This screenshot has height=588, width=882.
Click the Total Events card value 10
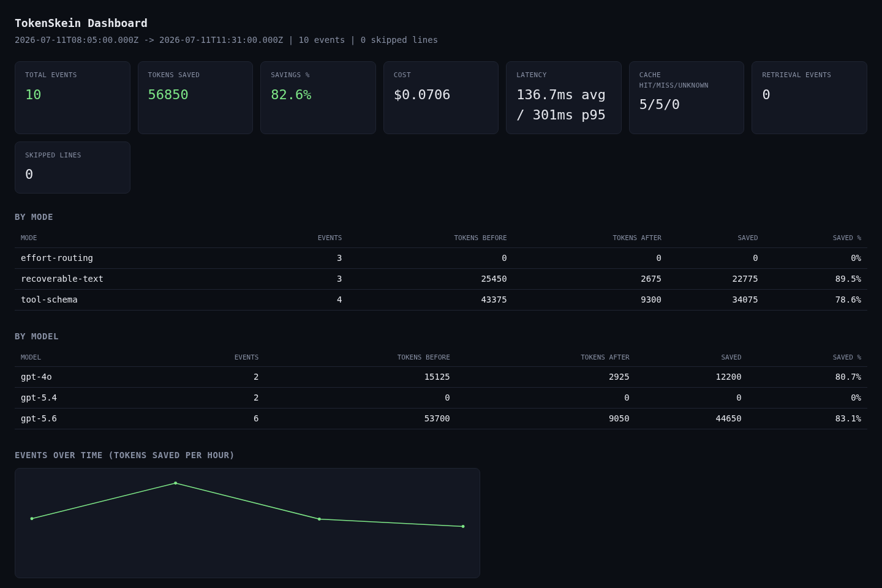coord(33,95)
